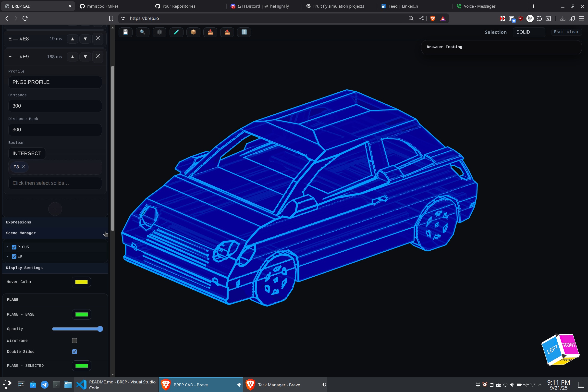Click the spider web wireframe icon
The image size is (588, 392).
(x=159, y=32)
